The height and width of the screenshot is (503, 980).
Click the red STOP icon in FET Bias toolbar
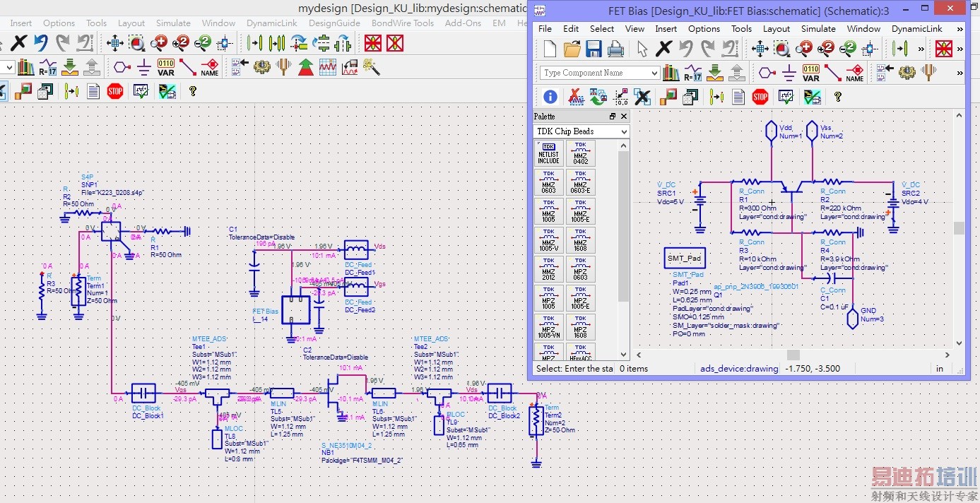(x=760, y=97)
